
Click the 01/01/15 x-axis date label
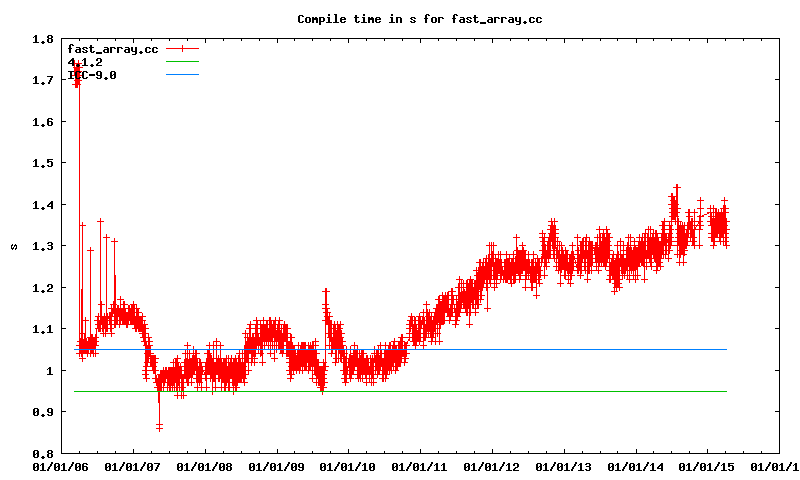point(708,465)
